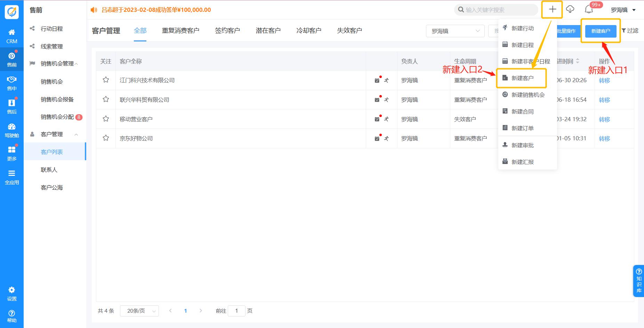
Task: Open the 罗海镜 user account menu
Action: (623, 10)
